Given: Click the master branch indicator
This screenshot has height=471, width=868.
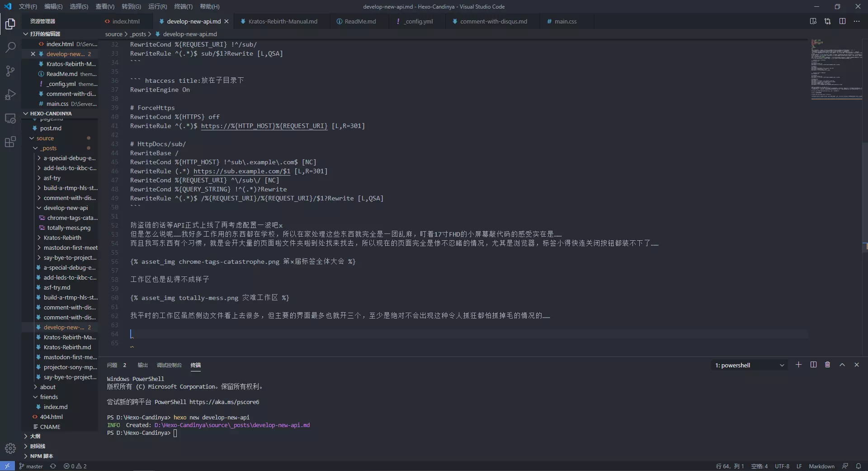Looking at the screenshot, I should [31, 466].
